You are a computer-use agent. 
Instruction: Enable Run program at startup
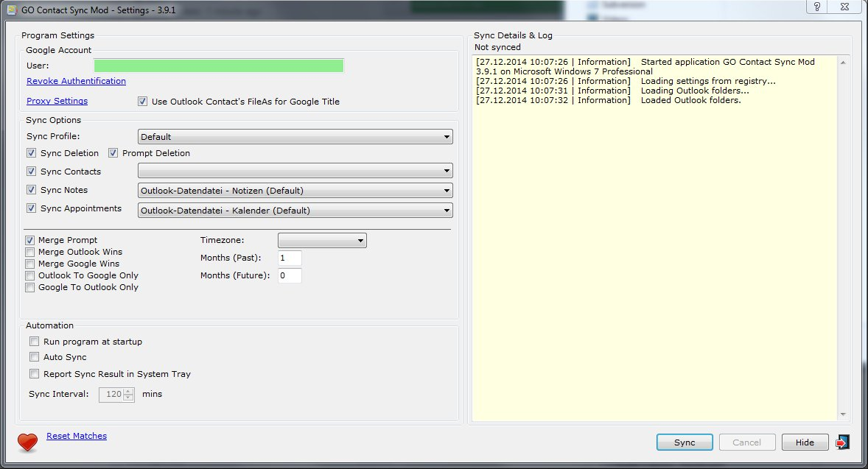35,341
